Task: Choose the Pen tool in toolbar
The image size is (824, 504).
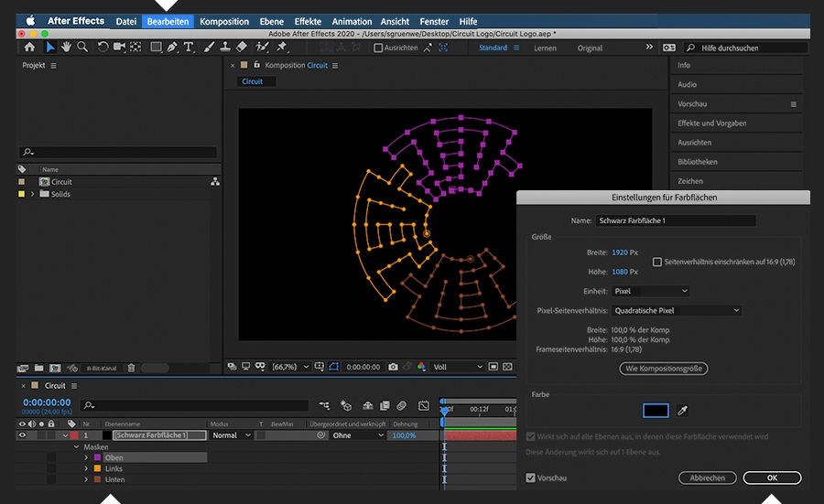Action: (x=172, y=48)
